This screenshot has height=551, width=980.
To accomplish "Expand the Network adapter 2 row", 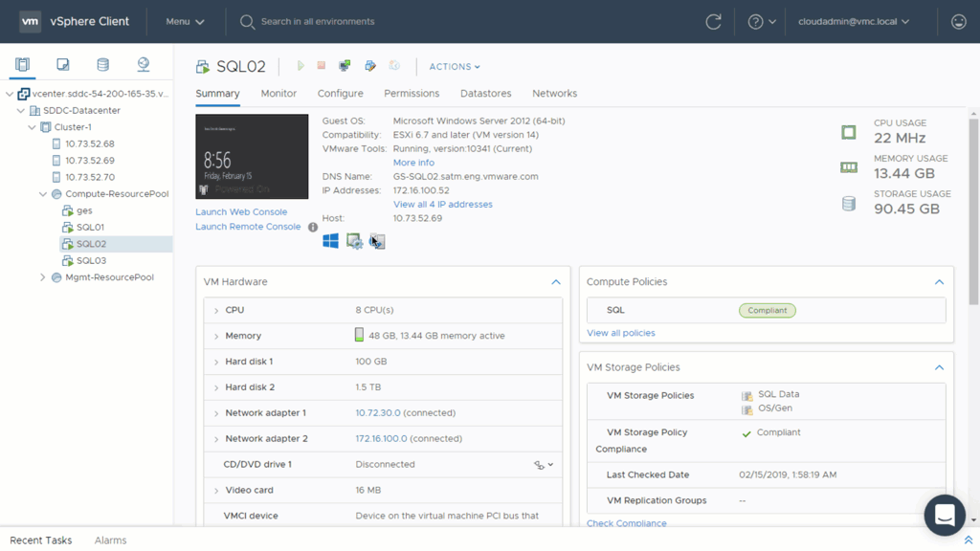I will [216, 439].
